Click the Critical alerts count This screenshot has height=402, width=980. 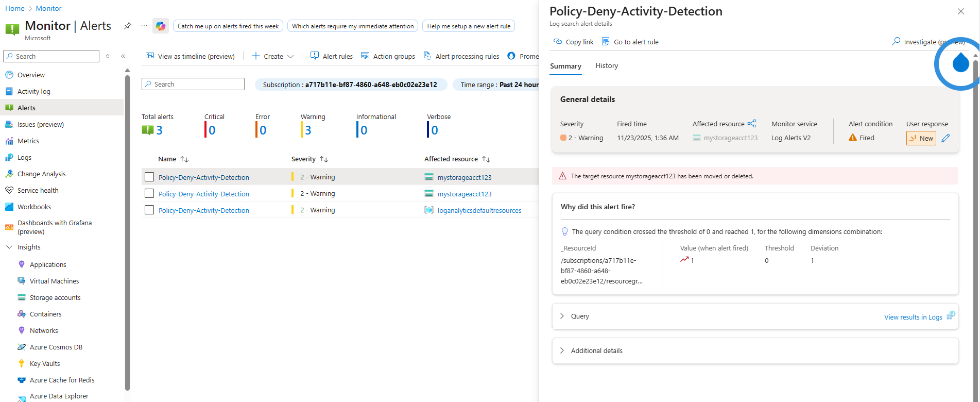click(212, 130)
